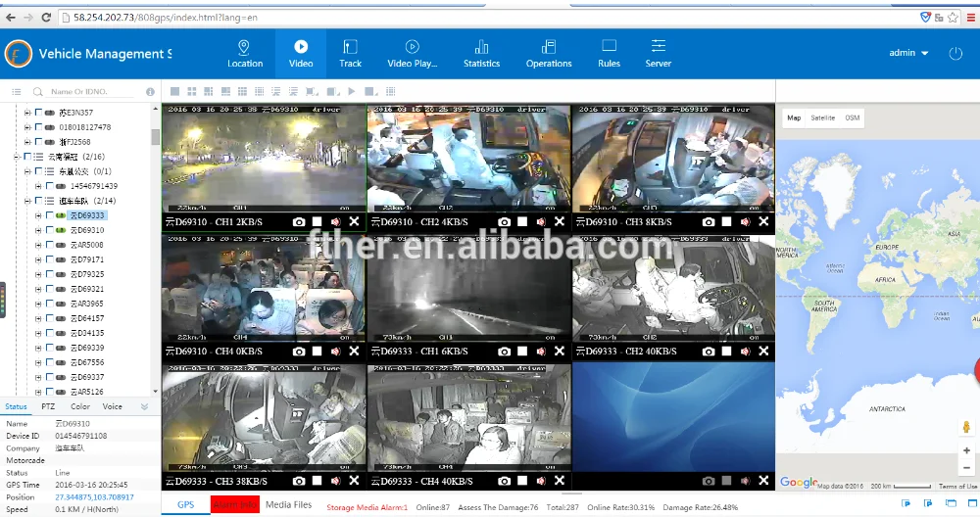The width and height of the screenshot is (980, 517).
Task: Click the search magnifier icon
Action: click(38, 92)
